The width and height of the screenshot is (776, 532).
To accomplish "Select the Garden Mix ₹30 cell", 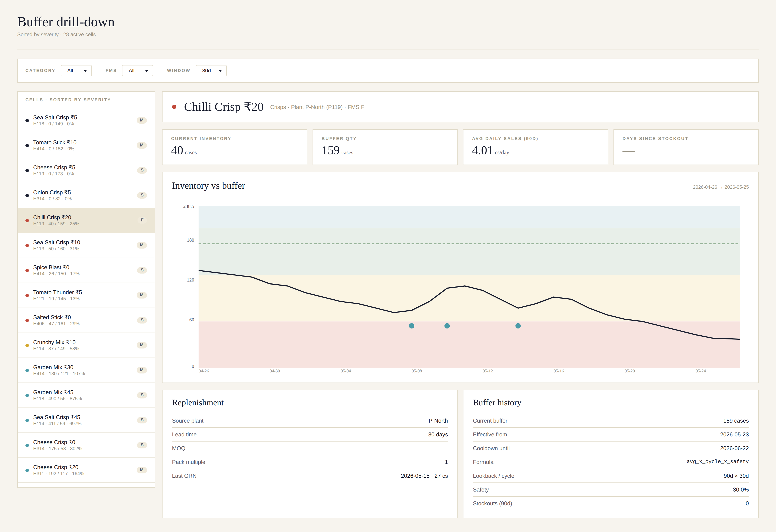I will pos(86,370).
